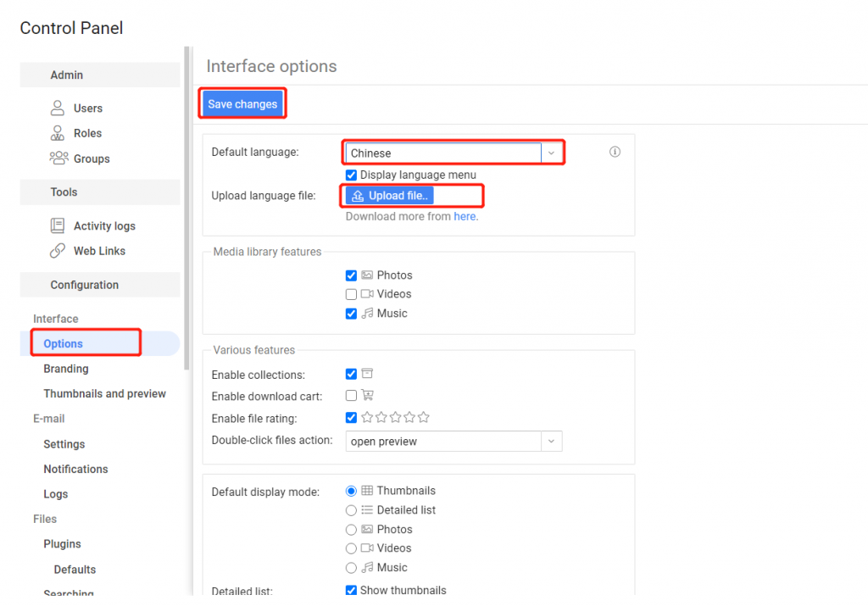868x606 pixels.
Task: Click the Save changes button
Action: 242,104
